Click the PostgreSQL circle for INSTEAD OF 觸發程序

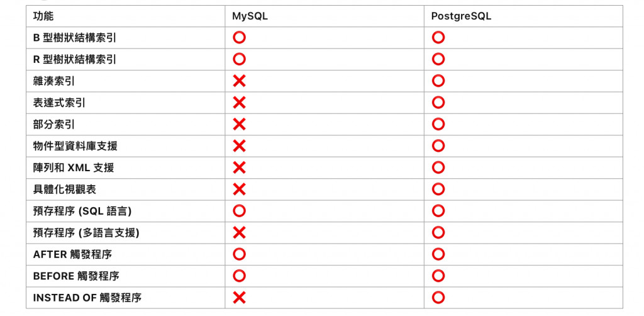438,298
